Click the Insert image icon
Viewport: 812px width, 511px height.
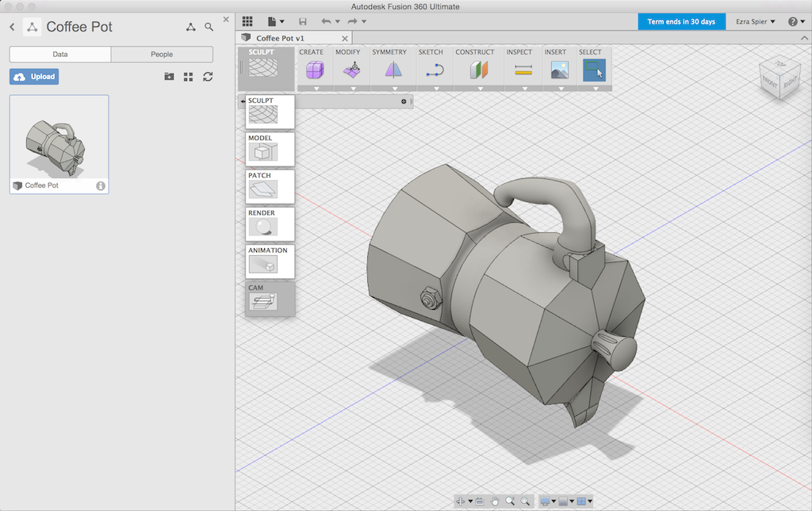coord(560,71)
